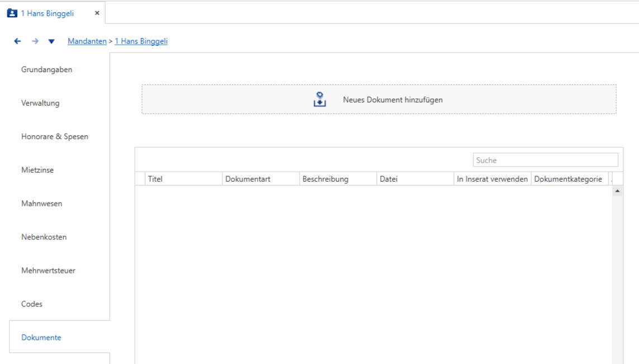Open the 1 Hans Binggeli breadcrumb link
The width and height of the screenshot is (639, 364).
click(141, 41)
